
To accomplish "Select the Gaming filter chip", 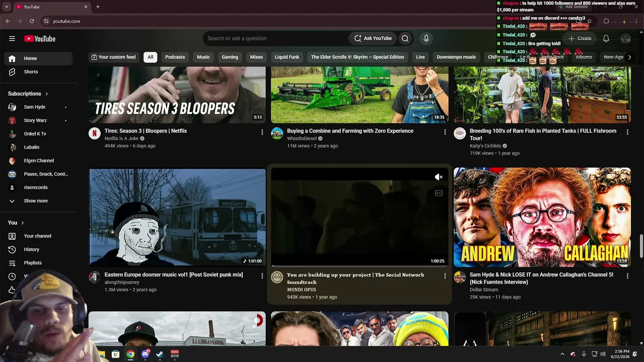I will click(x=230, y=57).
